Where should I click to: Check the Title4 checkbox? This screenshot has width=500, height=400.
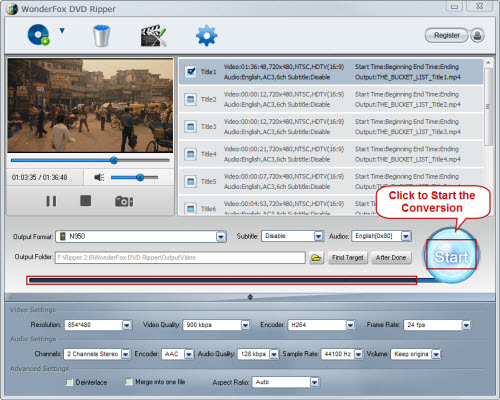[x=191, y=154]
